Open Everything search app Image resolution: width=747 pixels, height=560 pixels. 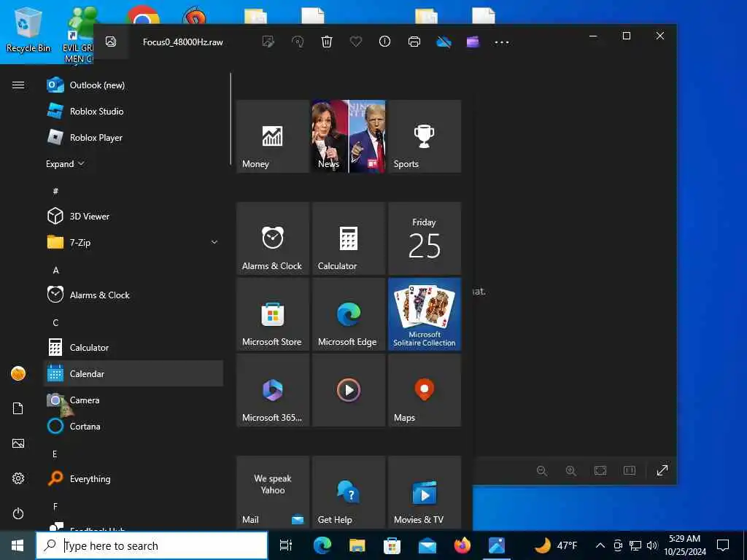click(133, 478)
